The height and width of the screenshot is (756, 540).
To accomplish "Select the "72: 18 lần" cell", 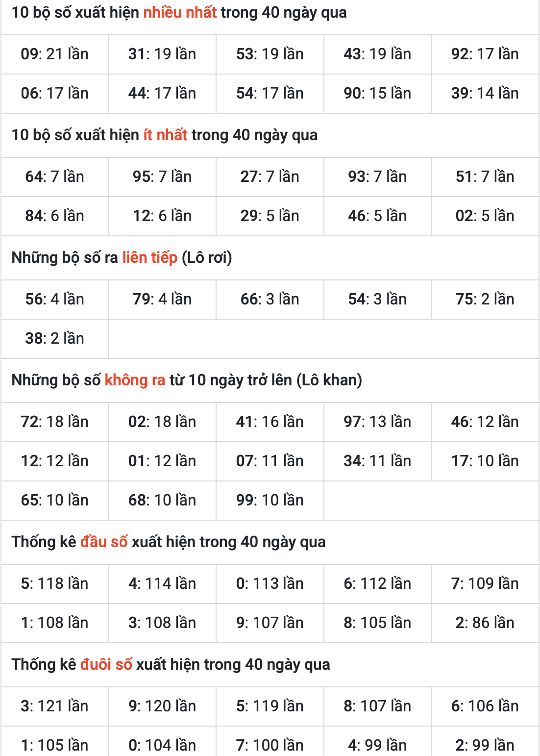I will tap(54, 422).
